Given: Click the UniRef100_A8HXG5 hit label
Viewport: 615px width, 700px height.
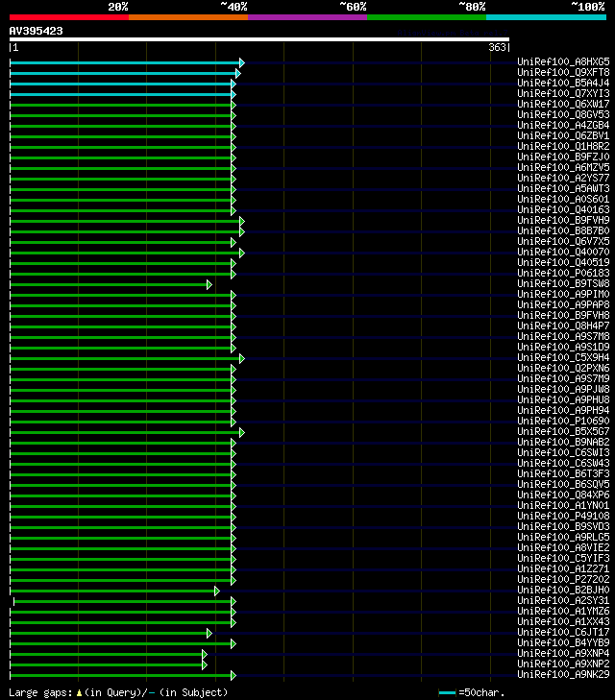Looking at the screenshot, I should [x=563, y=61].
